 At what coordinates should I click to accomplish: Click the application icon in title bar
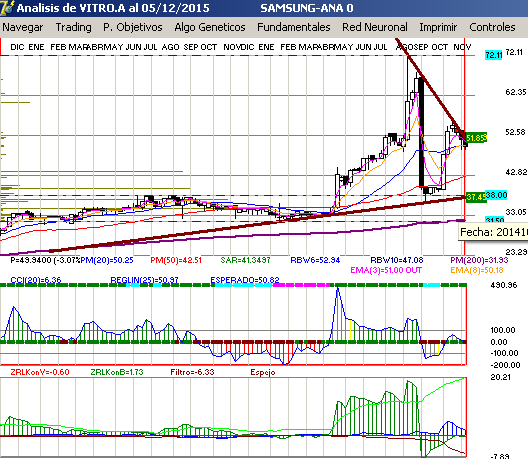[x=7, y=8]
